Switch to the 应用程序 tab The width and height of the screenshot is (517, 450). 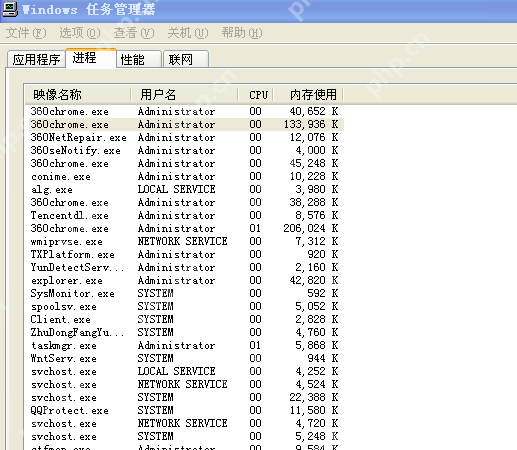click(36, 59)
